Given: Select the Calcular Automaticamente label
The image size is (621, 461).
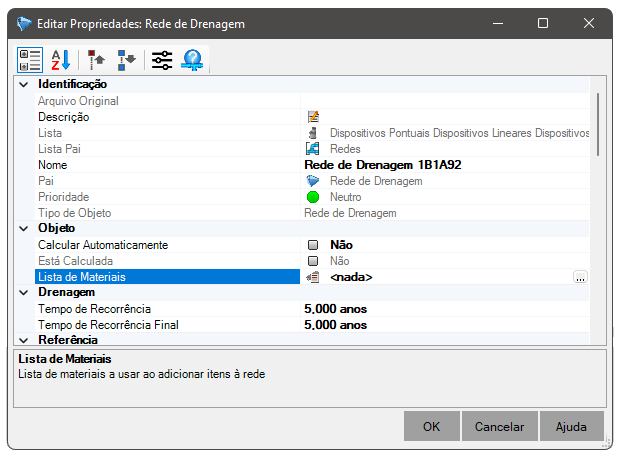Looking at the screenshot, I should 103,245.
